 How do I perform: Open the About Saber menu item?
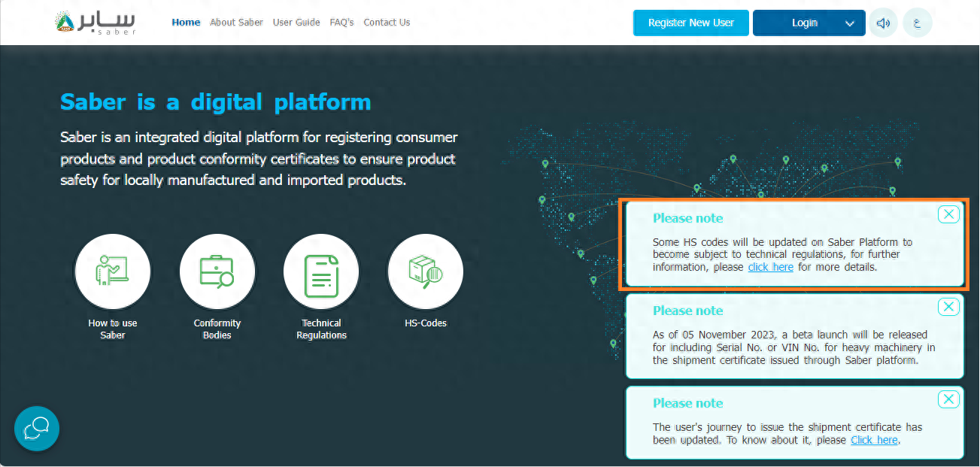tap(236, 23)
